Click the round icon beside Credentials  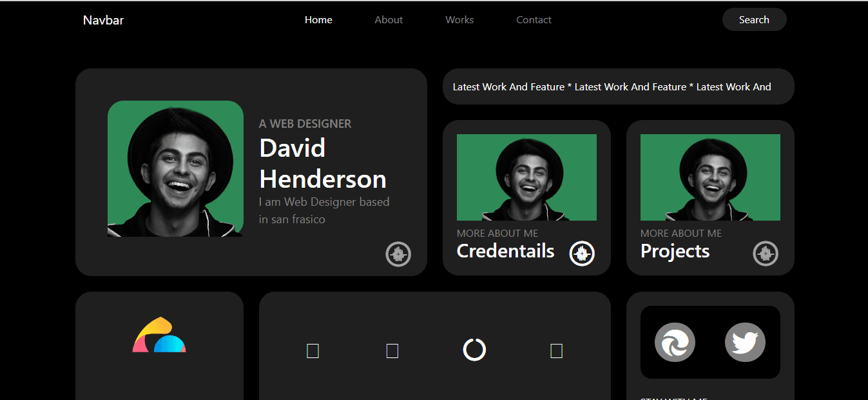[582, 254]
